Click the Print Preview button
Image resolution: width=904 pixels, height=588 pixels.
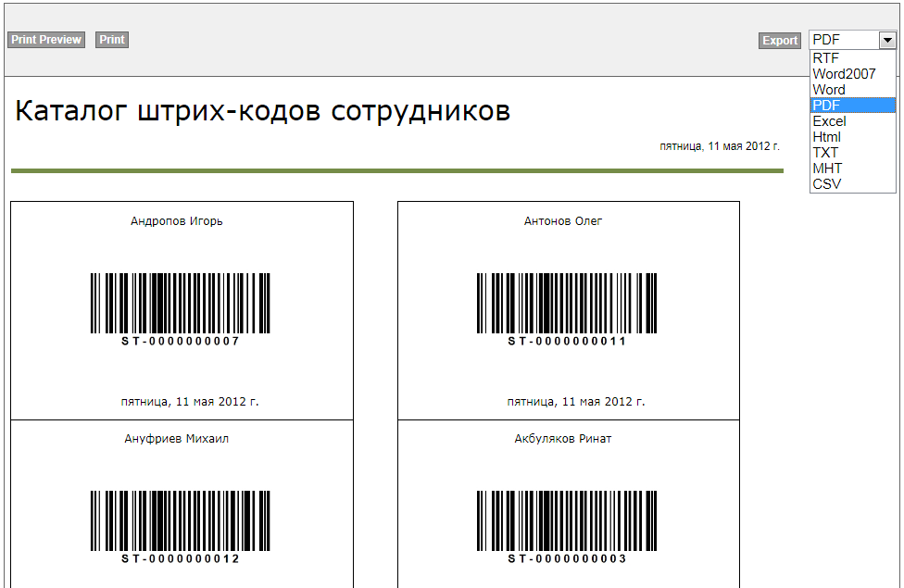(46, 40)
